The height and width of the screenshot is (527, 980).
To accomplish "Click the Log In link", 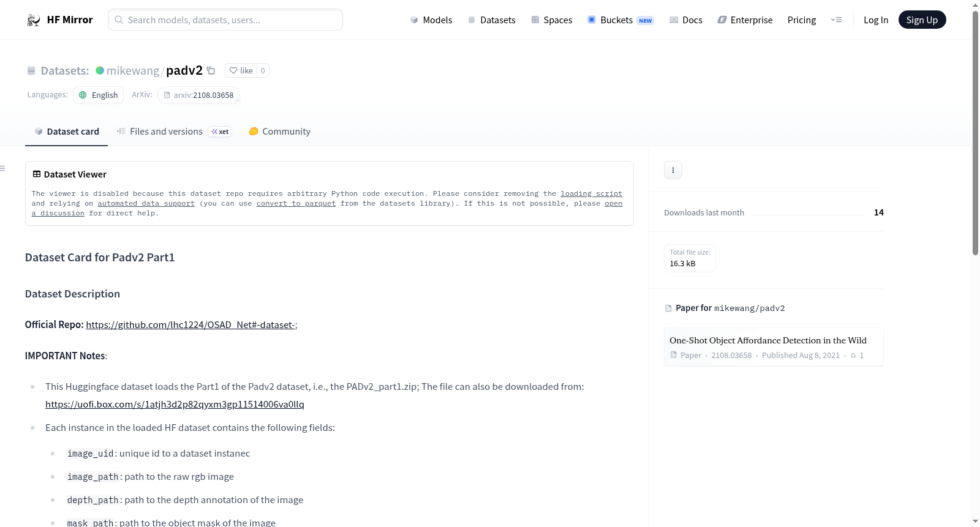I will [x=876, y=20].
